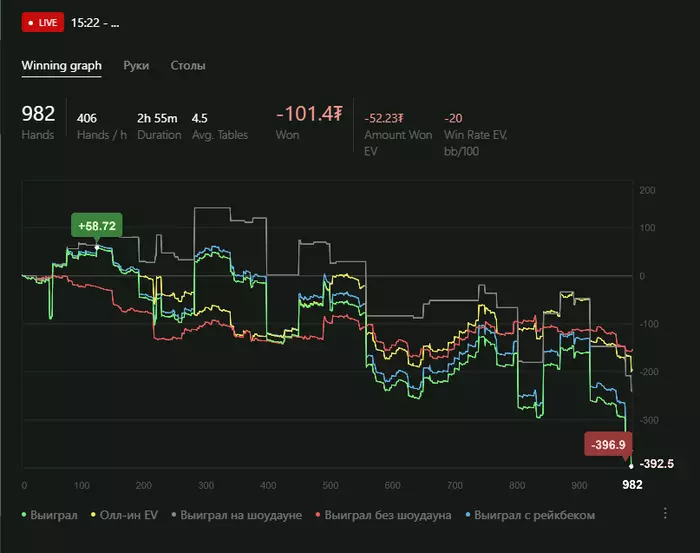Toggle the Олл-ин EV yellow series legend

pyautogui.click(x=125, y=515)
